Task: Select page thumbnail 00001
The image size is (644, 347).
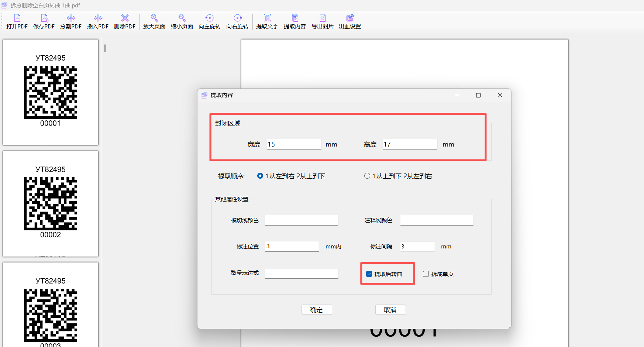Action: pos(51,92)
